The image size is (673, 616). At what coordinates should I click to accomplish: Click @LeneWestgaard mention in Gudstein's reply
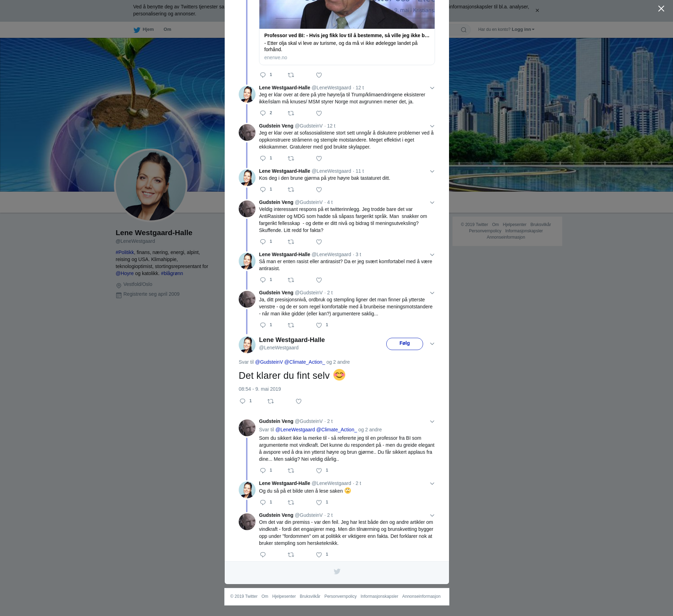tap(295, 430)
